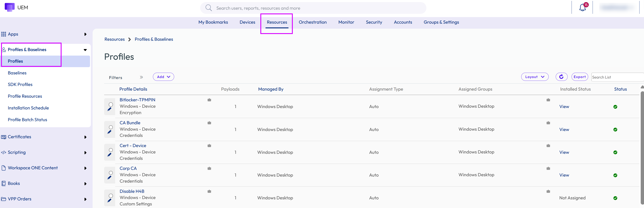Viewport: 644px width, 208px height.
Task: Sort by Managed By column
Action: coord(271,89)
